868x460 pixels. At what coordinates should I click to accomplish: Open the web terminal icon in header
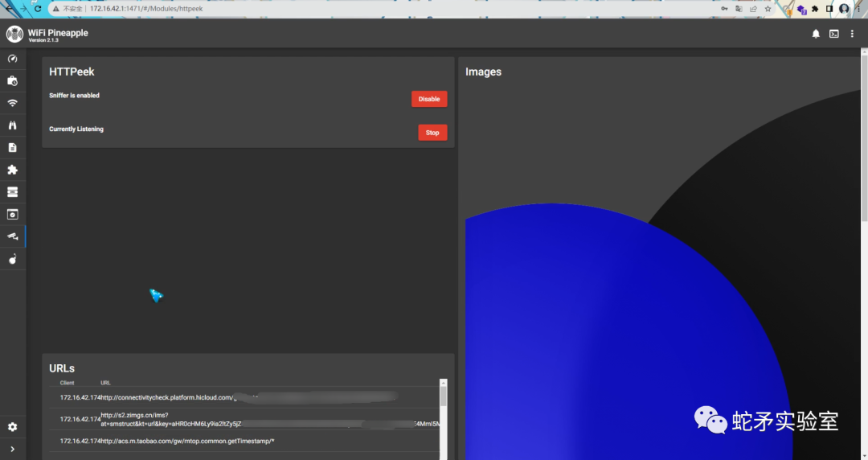click(x=833, y=34)
